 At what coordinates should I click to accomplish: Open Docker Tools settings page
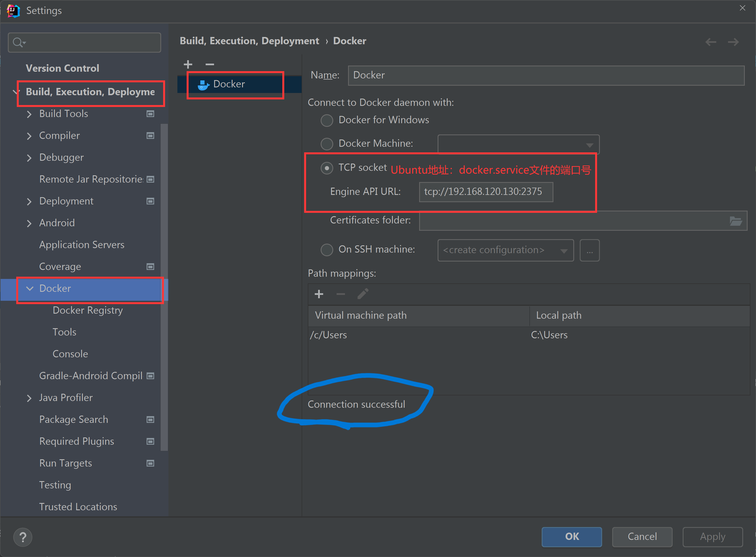coord(64,332)
